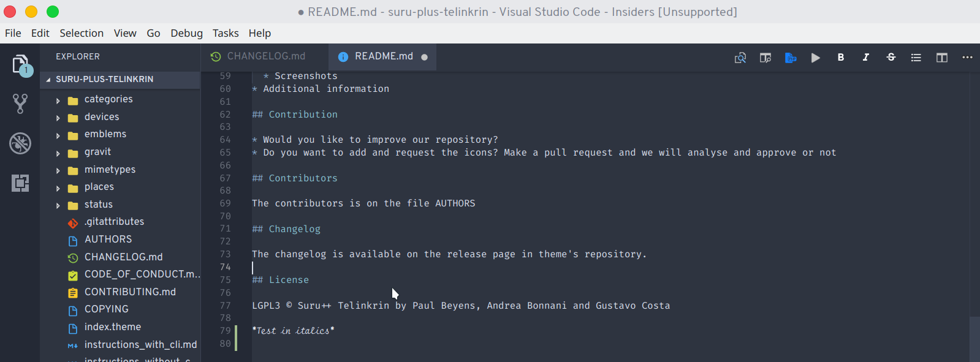Toggle italic formatting in toolbar
This screenshot has height=362, width=980.
865,57
